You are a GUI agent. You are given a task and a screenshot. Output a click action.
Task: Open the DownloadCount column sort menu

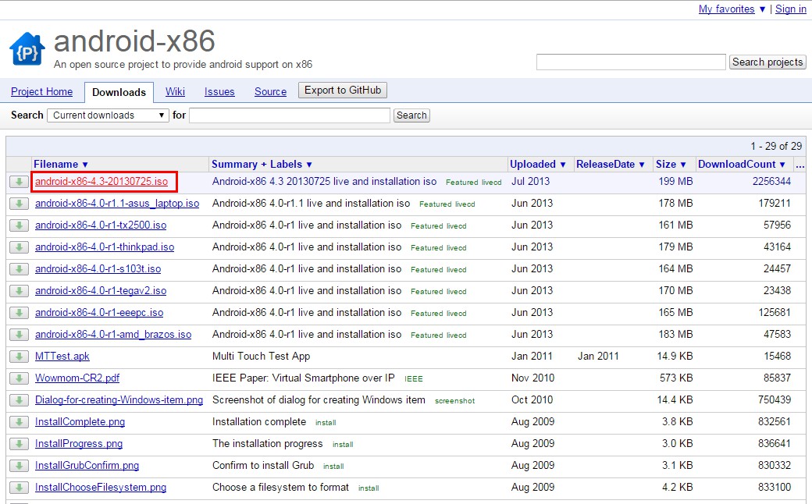742,165
